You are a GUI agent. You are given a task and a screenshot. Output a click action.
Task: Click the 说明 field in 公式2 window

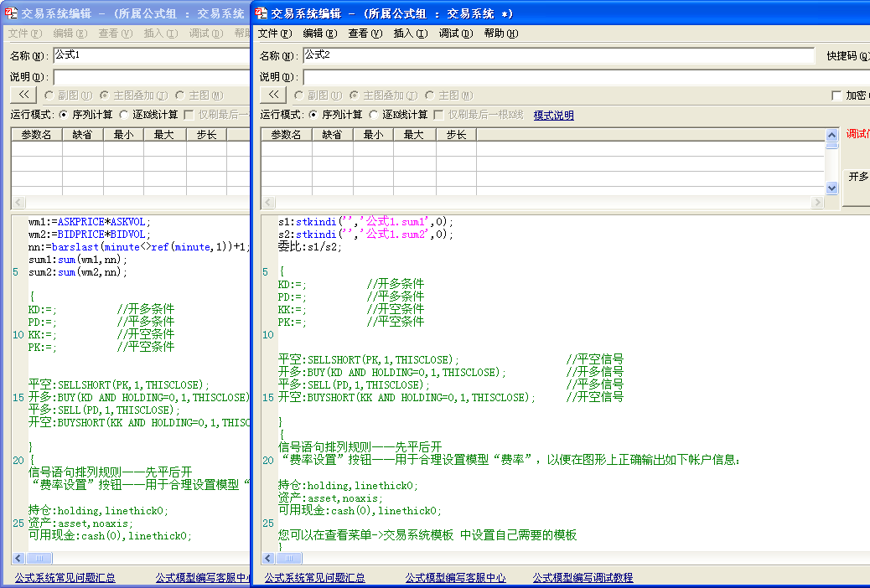587,77
